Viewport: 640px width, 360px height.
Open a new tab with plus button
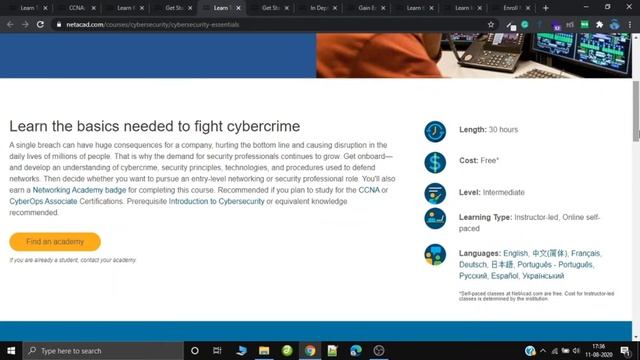pos(545,8)
